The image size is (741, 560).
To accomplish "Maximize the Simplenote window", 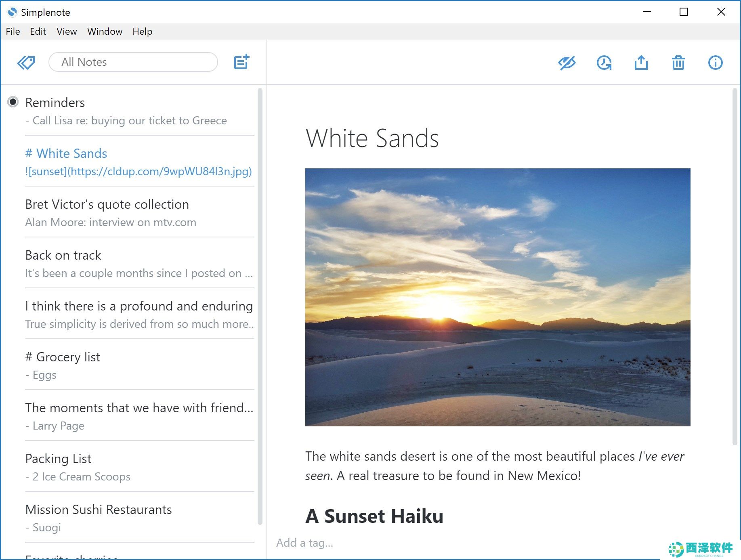I will (x=684, y=12).
